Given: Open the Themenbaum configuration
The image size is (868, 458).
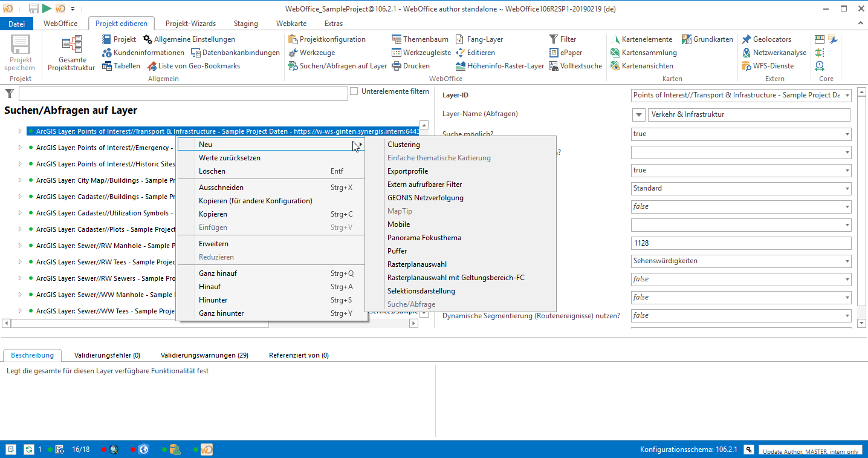Looking at the screenshot, I should 420,39.
